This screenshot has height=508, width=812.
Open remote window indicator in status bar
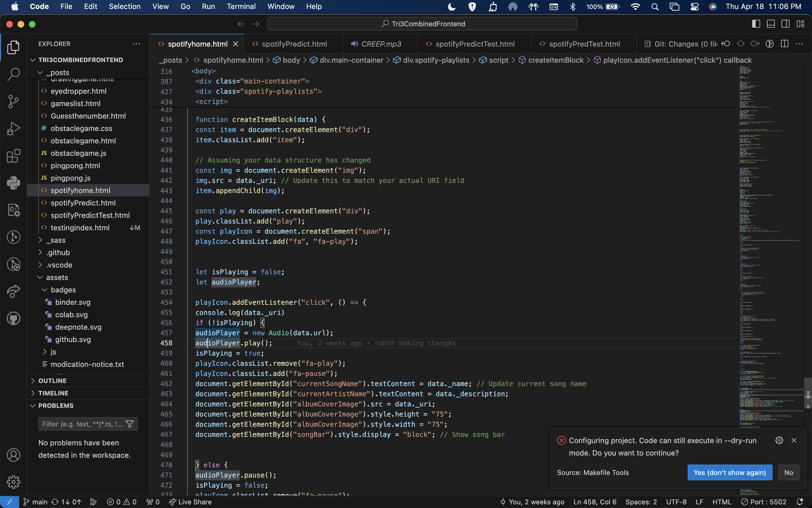point(9,502)
